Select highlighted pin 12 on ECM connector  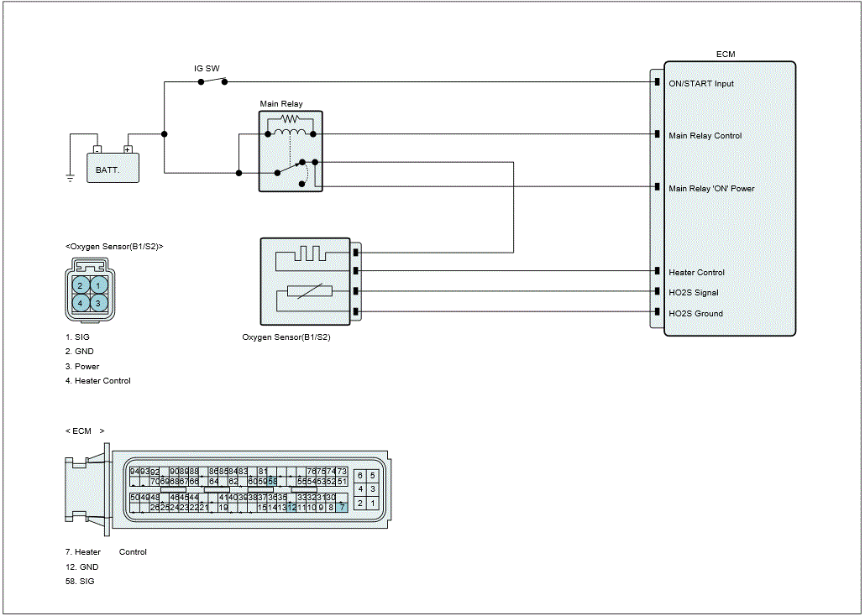(x=291, y=507)
